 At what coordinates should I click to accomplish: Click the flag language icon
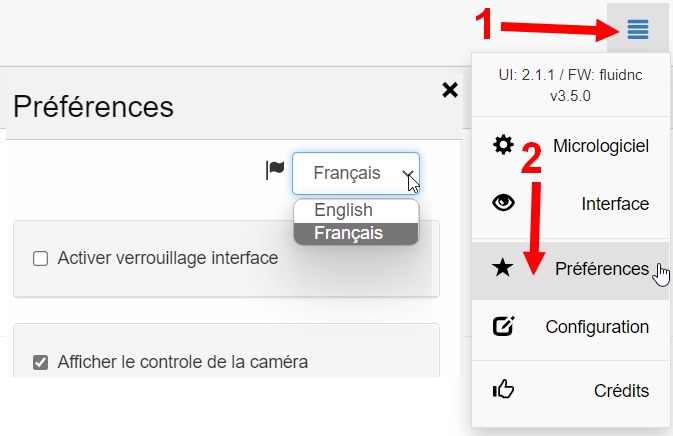point(275,170)
